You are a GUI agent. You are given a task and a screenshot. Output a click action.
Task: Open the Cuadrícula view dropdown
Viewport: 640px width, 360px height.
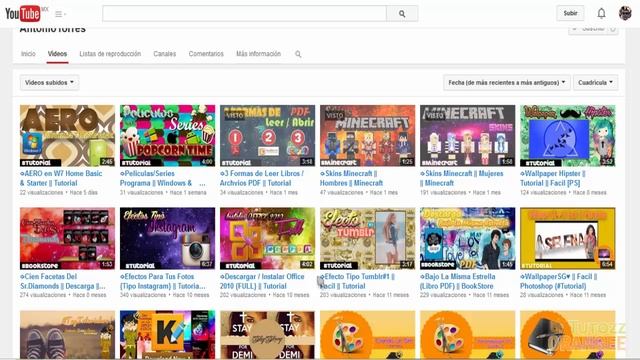596,82
